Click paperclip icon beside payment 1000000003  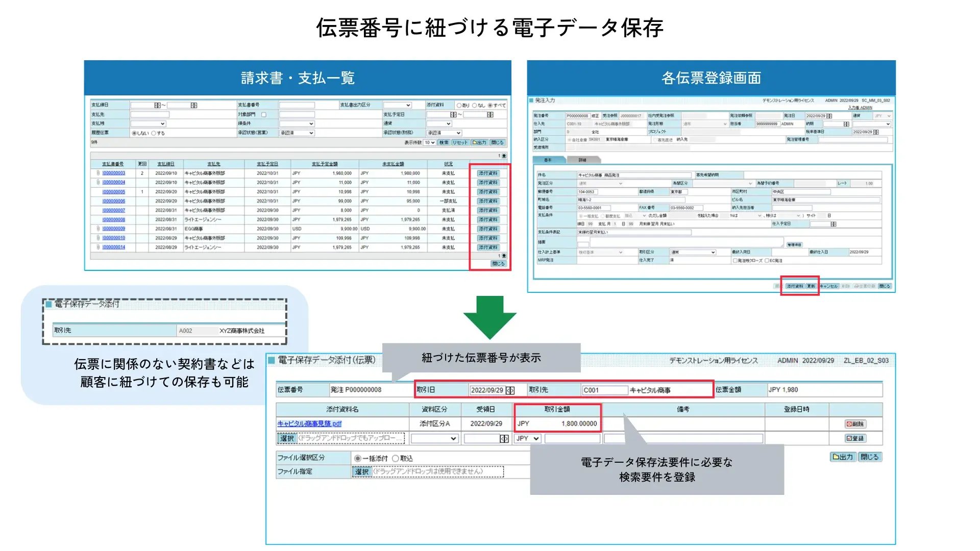pyautogui.click(x=98, y=173)
